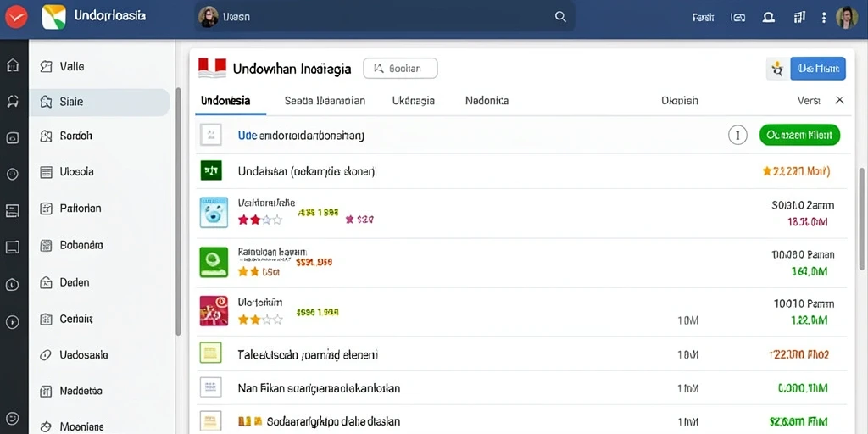868x434 pixels.
Task: Click the icon beside Bobonera in sidebar
Action: pyautogui.click(x=46, y=245)
